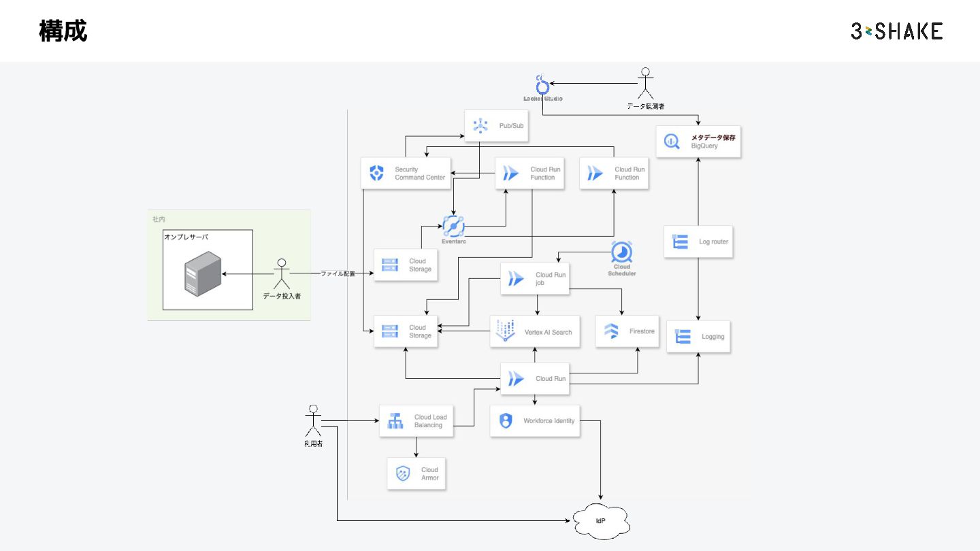Click the Security Command Center shield icon
This screenshot has width=980, height=551.
point(376,173)
